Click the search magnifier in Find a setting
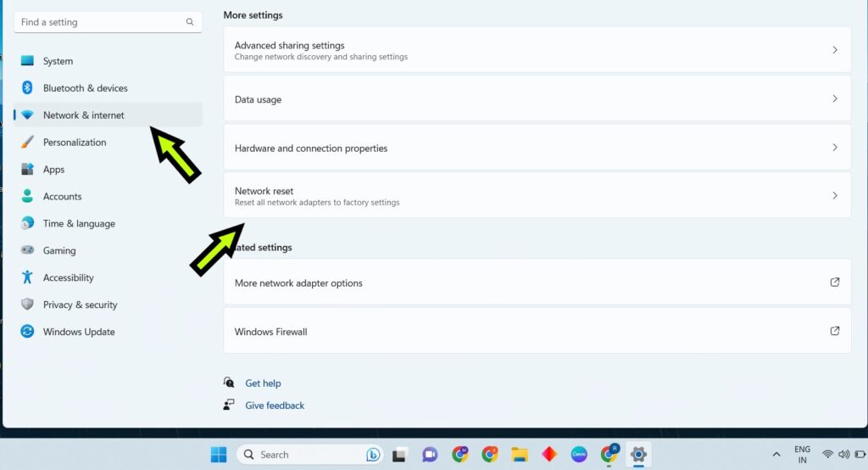 [x=190, y=22]
